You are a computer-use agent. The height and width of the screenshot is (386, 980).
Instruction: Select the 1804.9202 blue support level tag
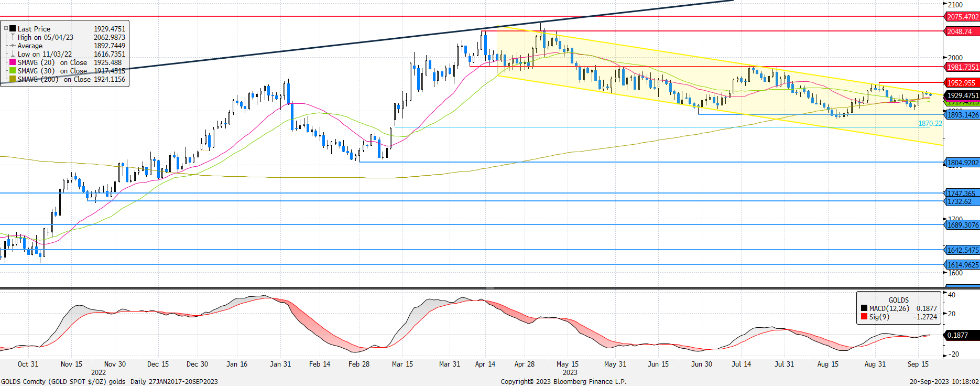pos(962,163)
